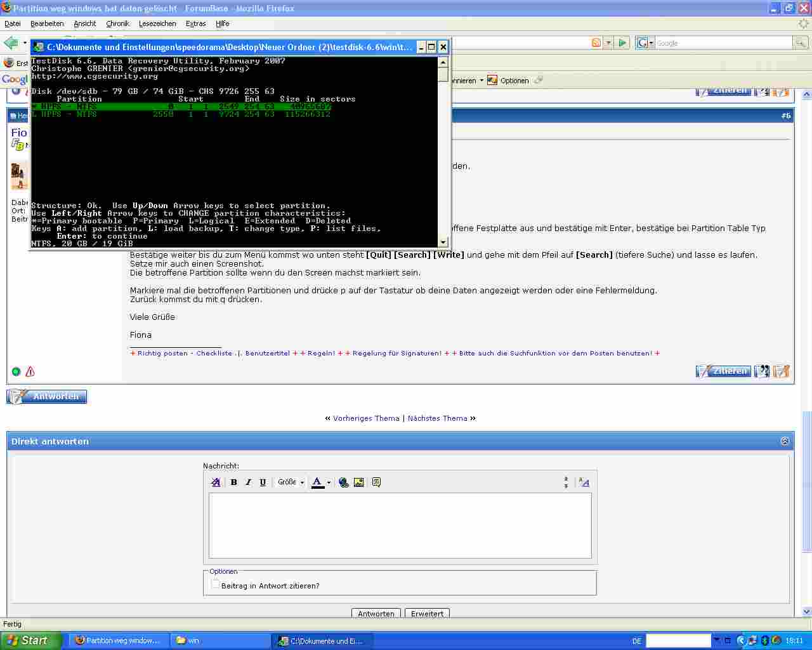Viewport: 812px width, 650px height.
Task: Open the Benutzertitel signature link
Action: click(268, 354)
